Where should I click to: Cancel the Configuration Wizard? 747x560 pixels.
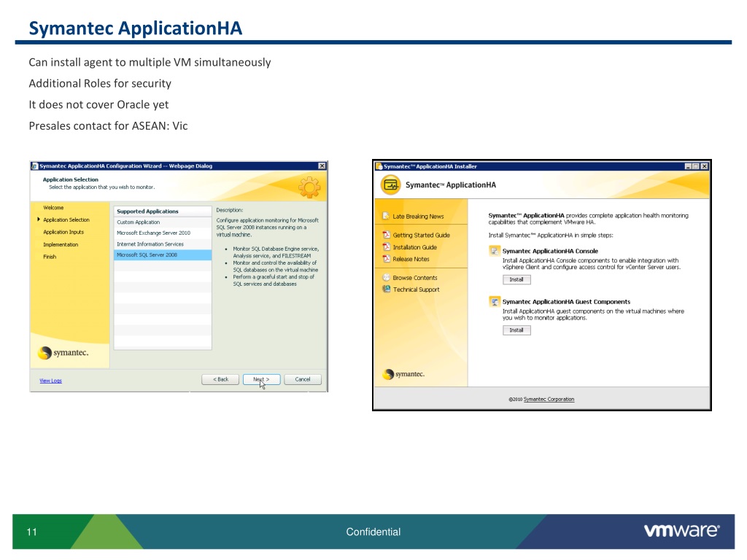(303, 379)
